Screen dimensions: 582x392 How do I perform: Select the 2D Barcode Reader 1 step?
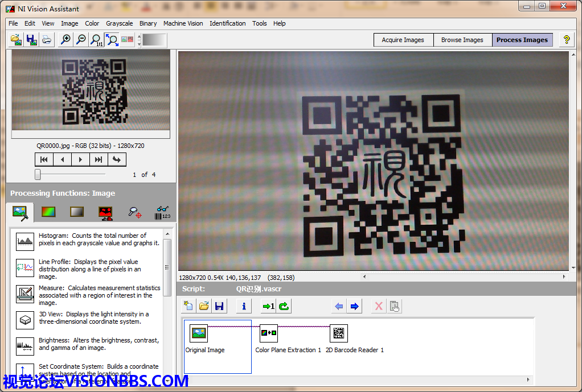[339, 333]
